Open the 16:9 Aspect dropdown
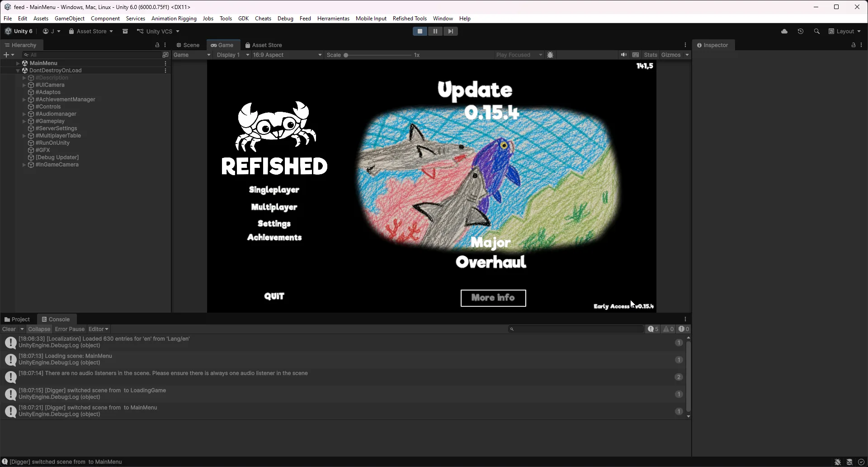Image resolution: width=868 pixels, height=467 pixels. click(288, 55)
